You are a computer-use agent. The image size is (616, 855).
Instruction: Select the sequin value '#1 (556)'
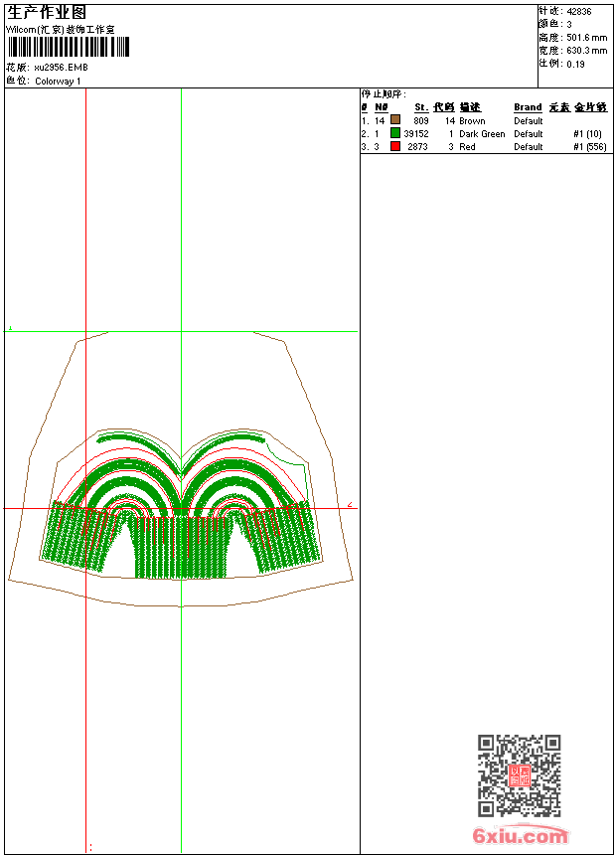tap(590, 147)
